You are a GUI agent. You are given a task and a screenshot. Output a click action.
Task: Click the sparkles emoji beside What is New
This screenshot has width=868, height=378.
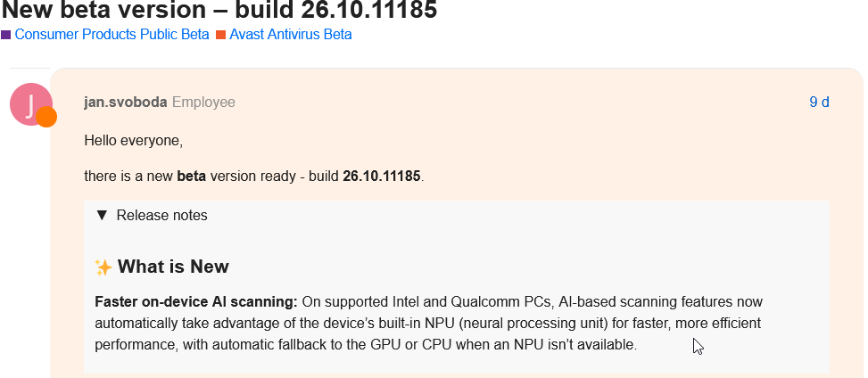[x=103, y=267]
